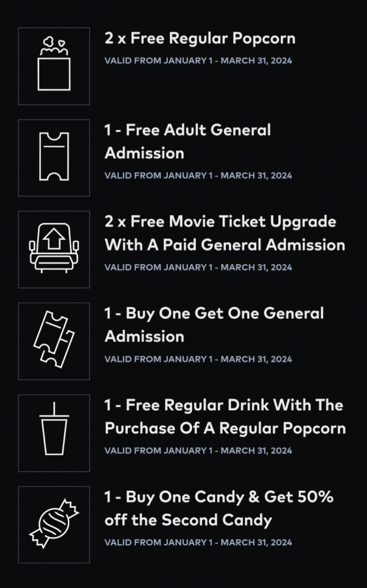Select the wrapped candy icon
The image size is (367, 588).
point(54,524)
